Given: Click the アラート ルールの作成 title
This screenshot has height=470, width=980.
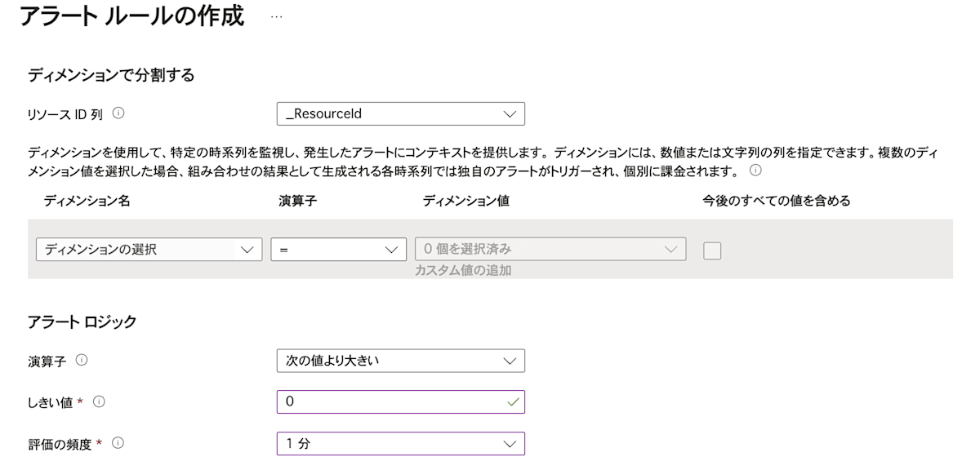Looking at the screenshot, I should click(x=131, y=16).
